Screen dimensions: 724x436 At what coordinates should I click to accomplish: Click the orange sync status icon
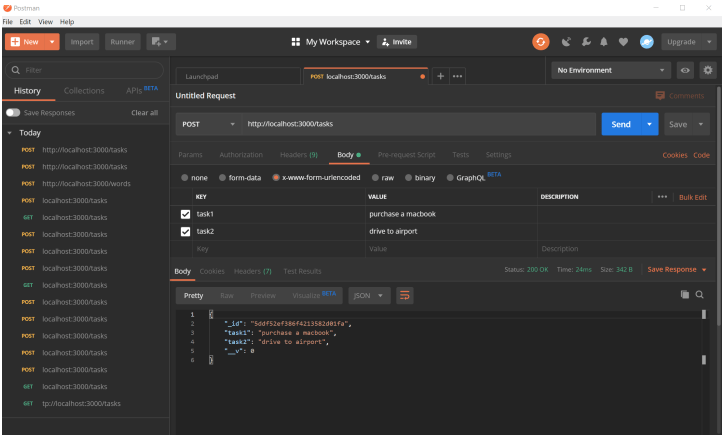[541, 42]
